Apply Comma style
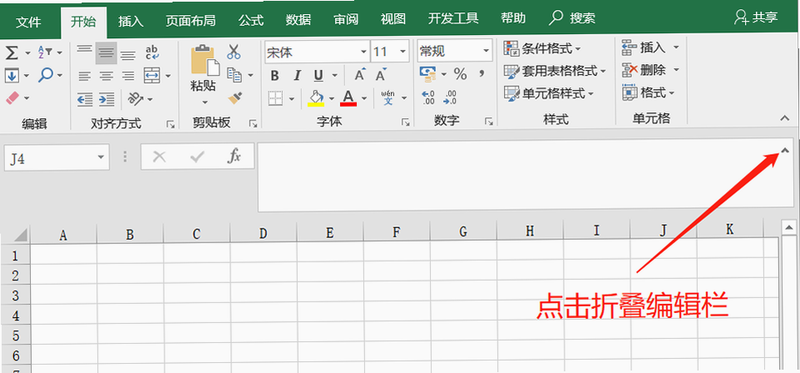The image size is (800, 373). [481, 74]
